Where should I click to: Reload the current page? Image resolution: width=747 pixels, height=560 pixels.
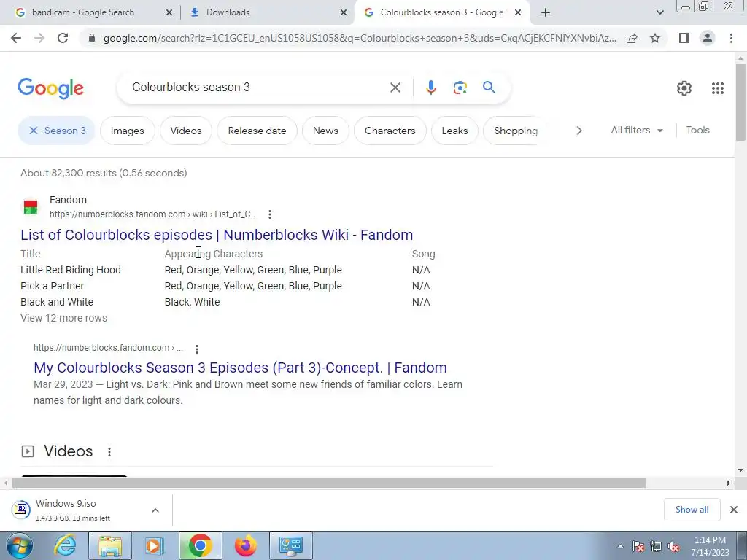(x=63, y=38)
